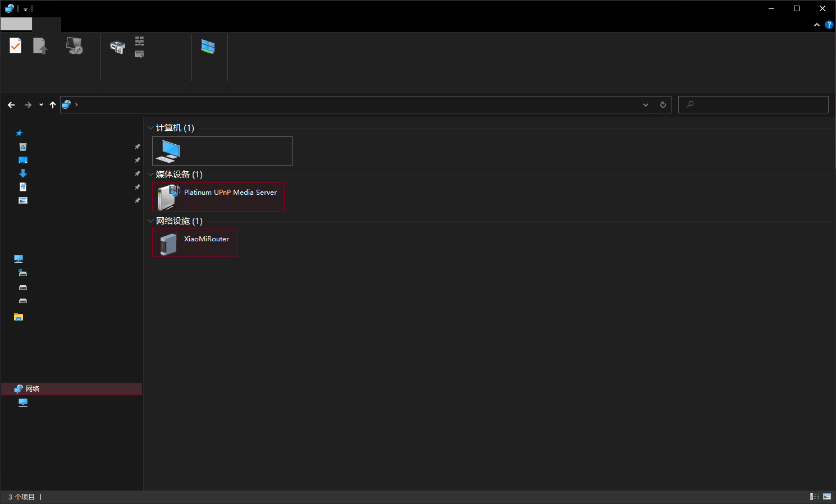Open the Desktop shortcut in sidebar

pos(23,160)
